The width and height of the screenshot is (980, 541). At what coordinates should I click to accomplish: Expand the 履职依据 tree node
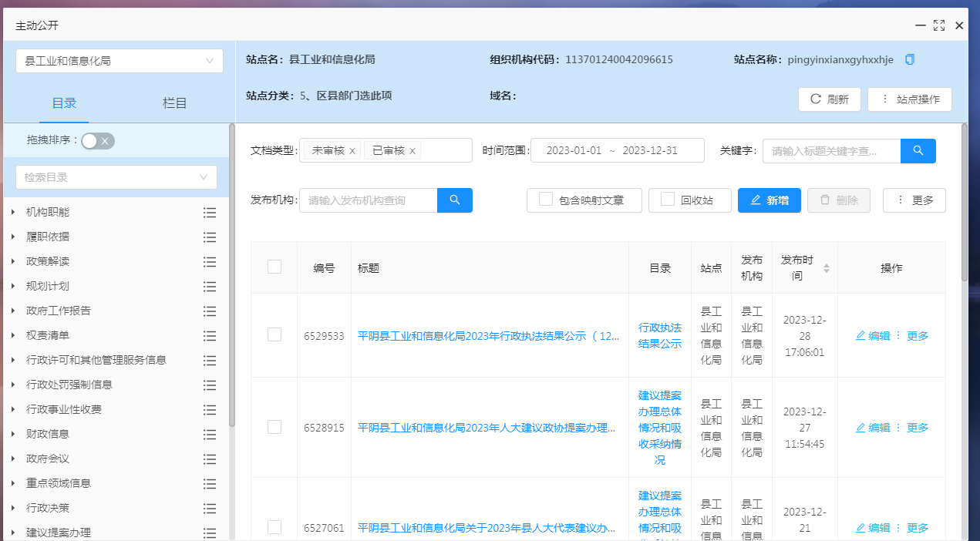[x=13, y=237]
